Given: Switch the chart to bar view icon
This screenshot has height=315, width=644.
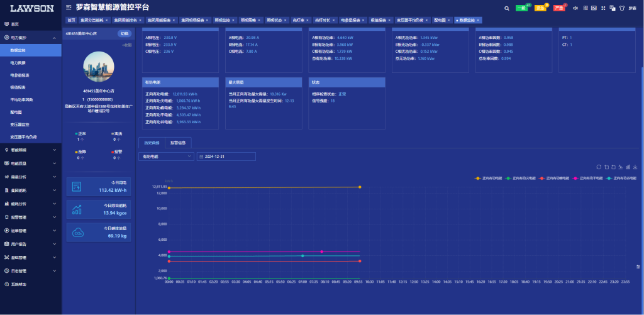Looking at the screenshot, I should (628, 167).
